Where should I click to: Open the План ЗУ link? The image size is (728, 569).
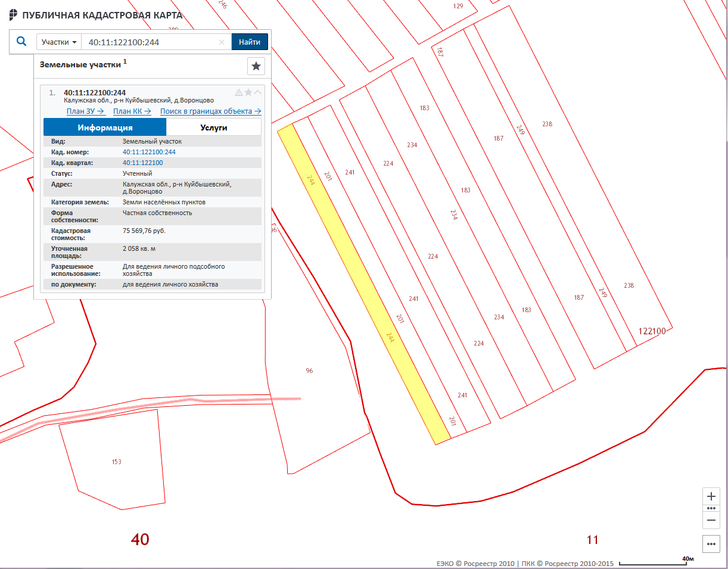click(x=86, y=111)
